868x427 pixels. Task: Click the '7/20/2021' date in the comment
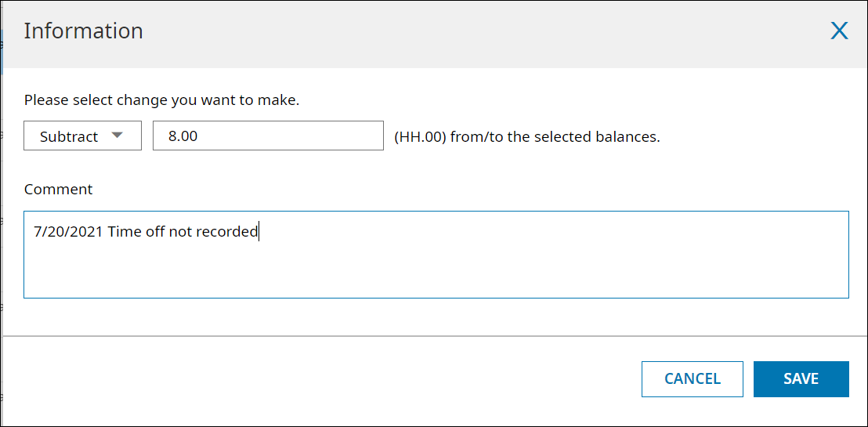coord(68,232)
